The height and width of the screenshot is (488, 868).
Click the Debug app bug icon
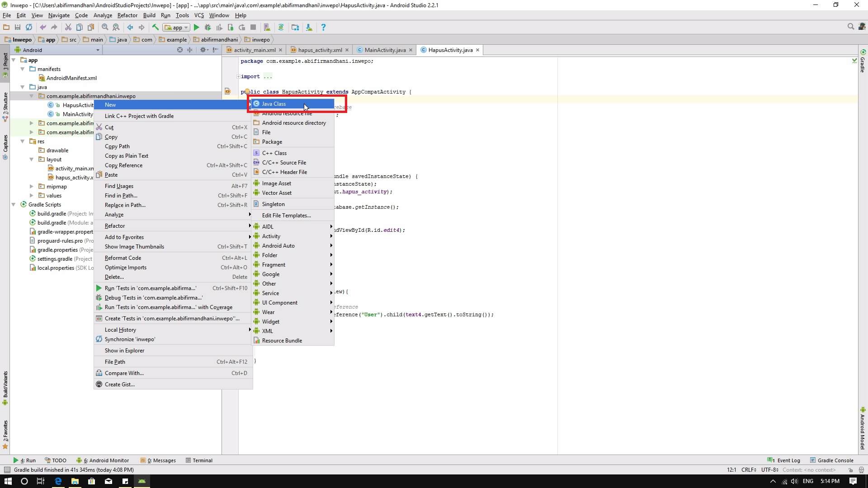[208, 28]
